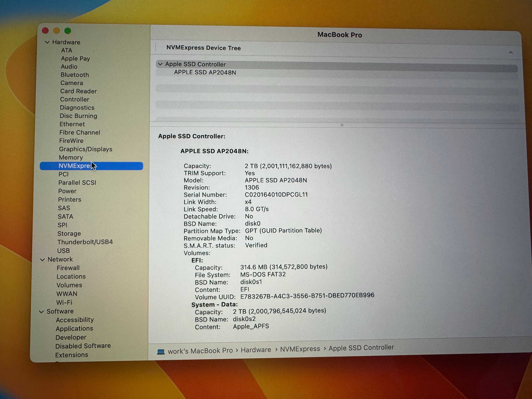Image resolution: width=532 pixels, height=399 pixels.
Task: Select SAS in the sidebar
Action: point(64,208)
